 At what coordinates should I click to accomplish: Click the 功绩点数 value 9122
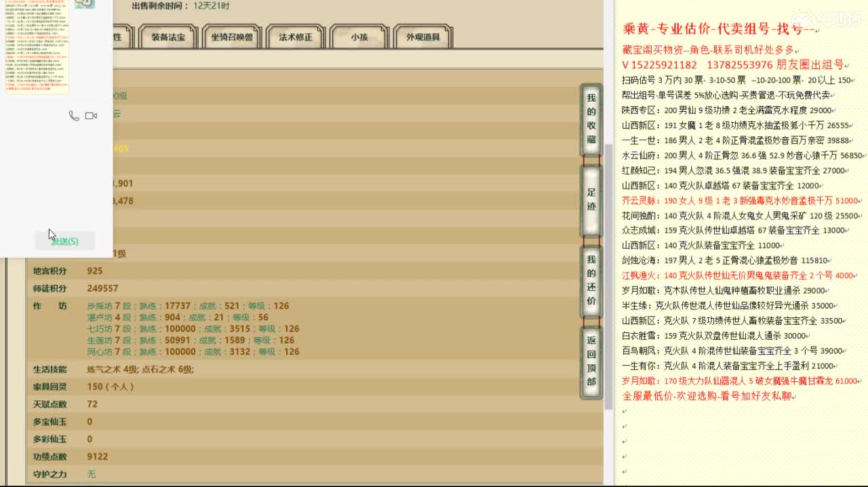click(98, 457)
